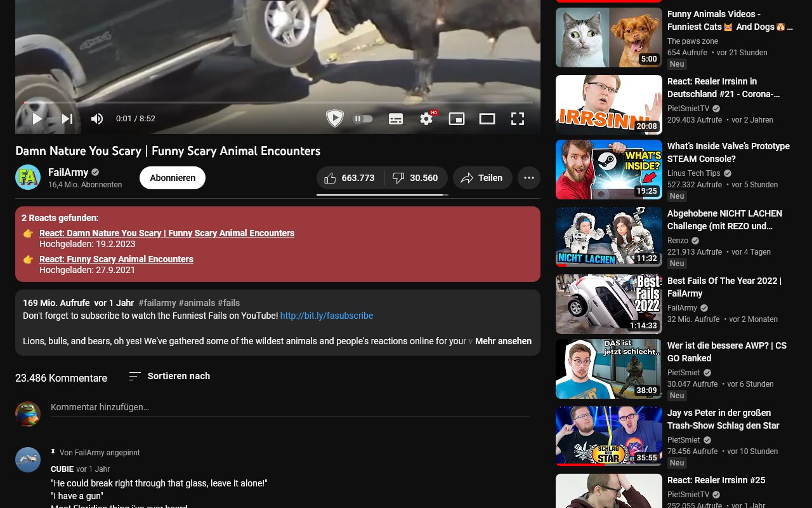Screen dimensions: 812x508
Task: Open Sortieren nach comment sorting dropdown
Action: 169,376
